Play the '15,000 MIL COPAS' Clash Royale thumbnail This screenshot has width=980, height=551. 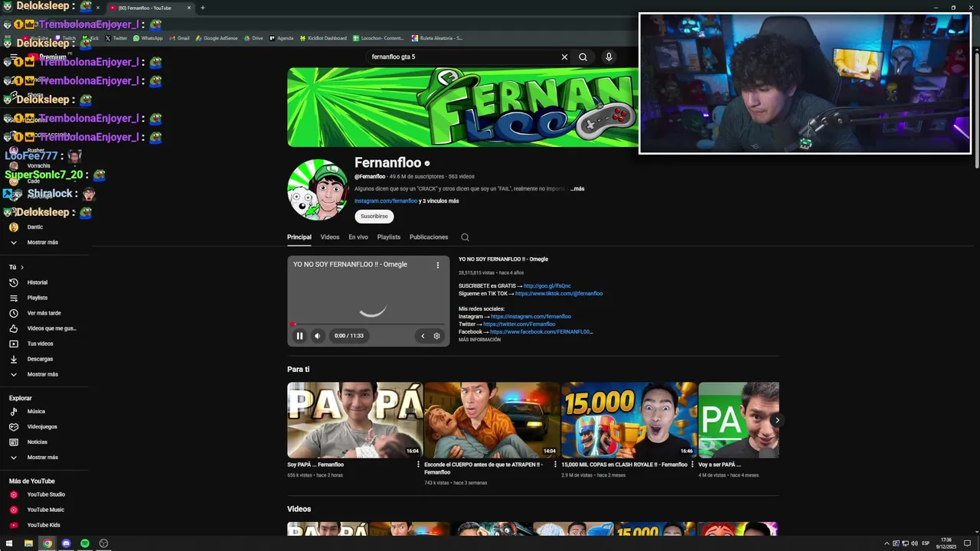[629, 420]
